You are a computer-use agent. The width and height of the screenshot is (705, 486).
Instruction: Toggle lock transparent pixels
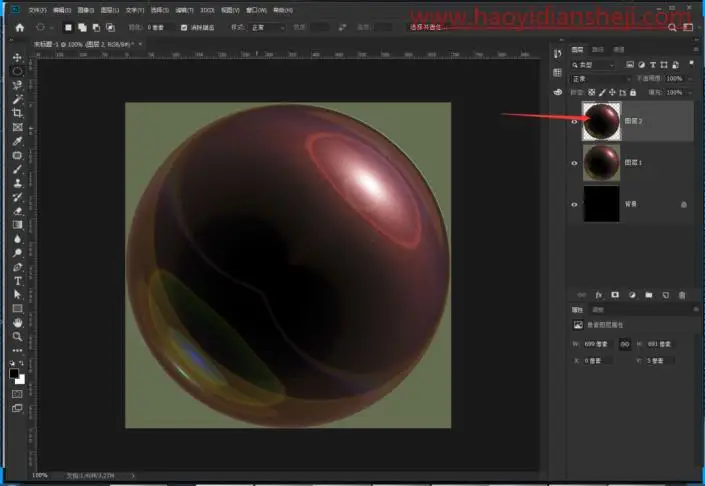(592, 92)
